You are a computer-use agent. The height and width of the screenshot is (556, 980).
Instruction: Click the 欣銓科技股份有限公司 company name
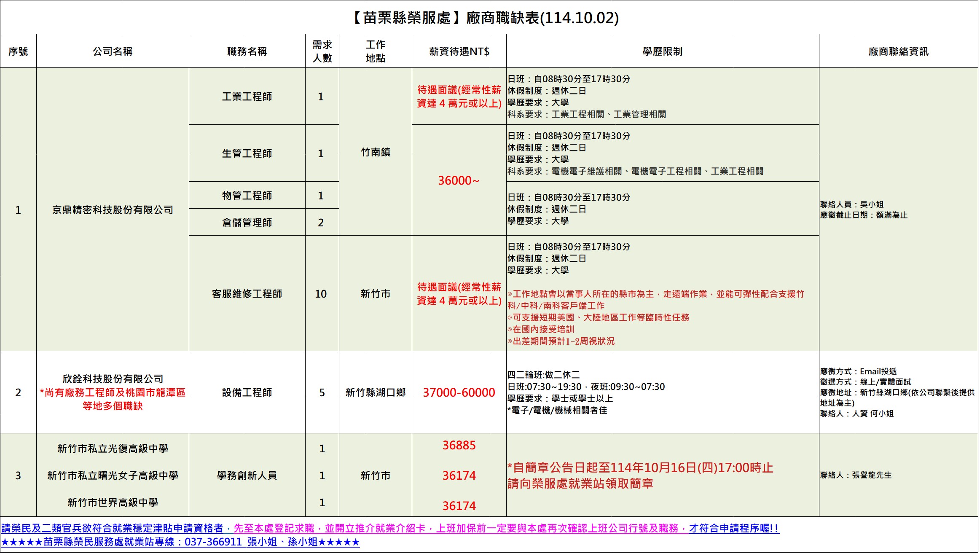113,379
